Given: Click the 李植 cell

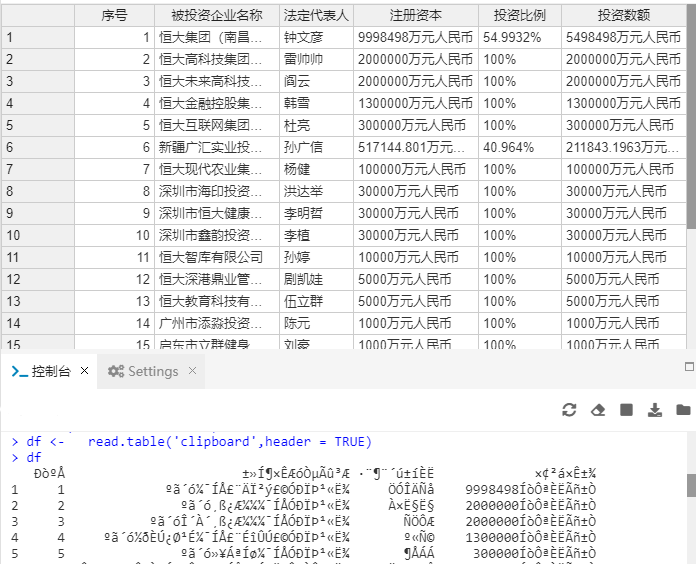Looking at the screenshot, I should [x=316, y=235].
